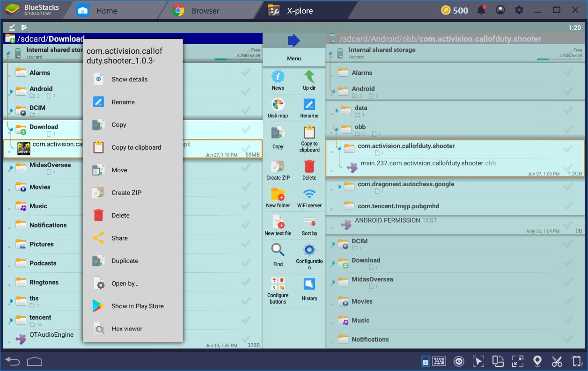
Task: Expand the left Android folder arrow
Action: click(11, 92)
